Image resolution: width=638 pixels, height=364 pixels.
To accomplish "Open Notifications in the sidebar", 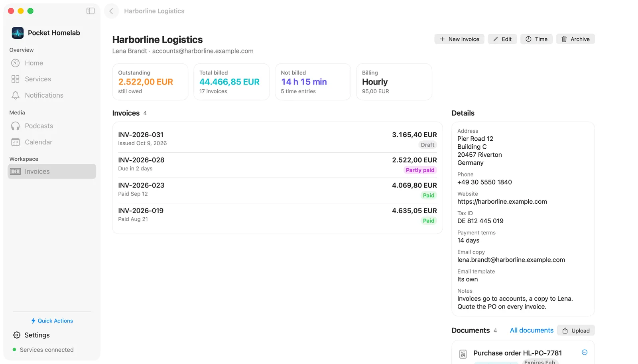I will tap(52, 95).
